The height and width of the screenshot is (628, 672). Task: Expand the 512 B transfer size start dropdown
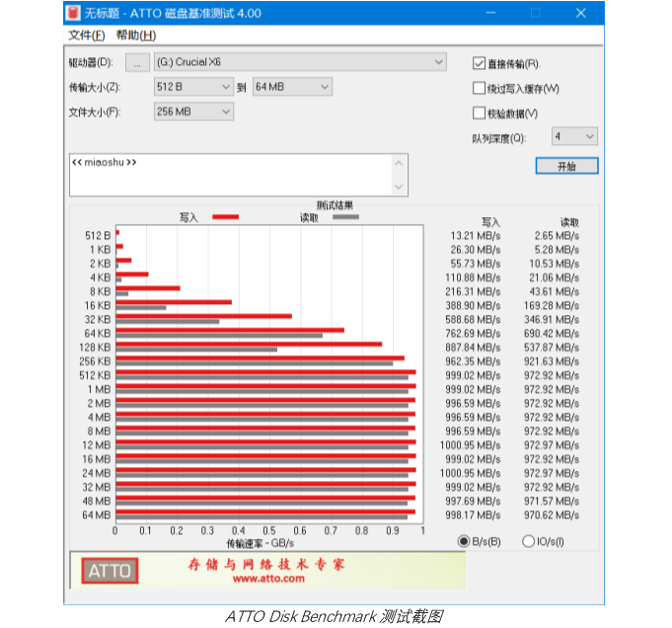[x=193, y=87]
